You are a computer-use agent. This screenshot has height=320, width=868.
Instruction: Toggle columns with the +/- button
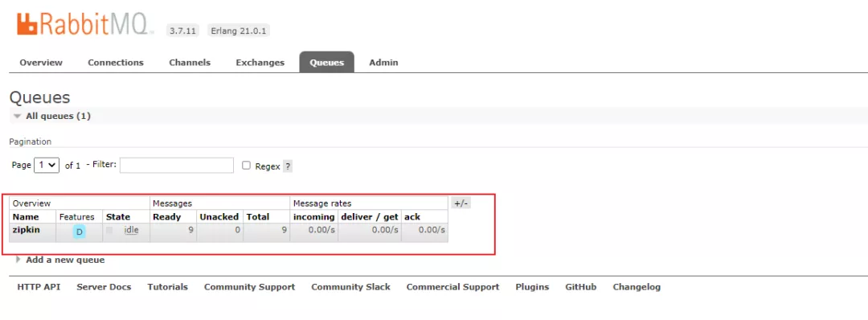461,203
